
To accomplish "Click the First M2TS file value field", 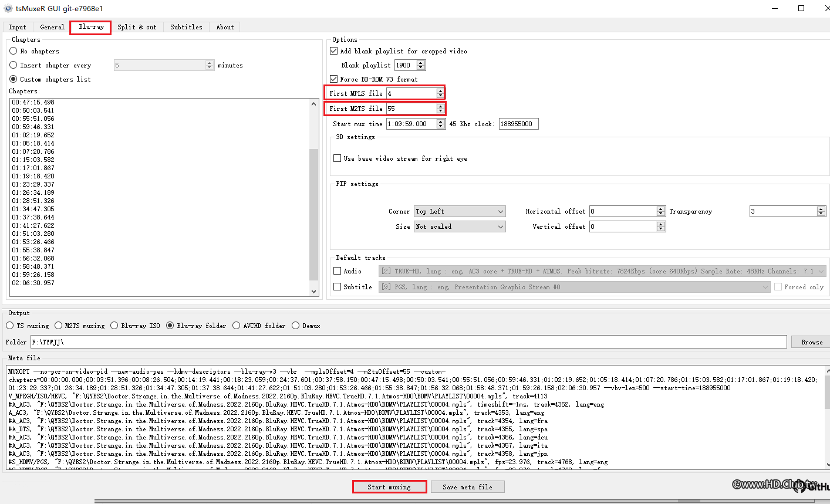I will pyautogui.click(x=411, y=109).
